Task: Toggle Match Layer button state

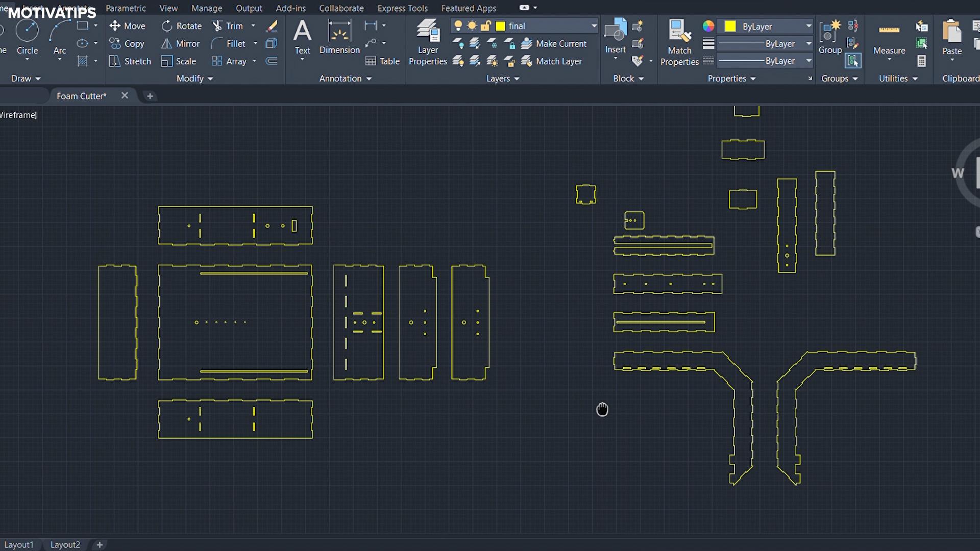Action: coord(559,61)
